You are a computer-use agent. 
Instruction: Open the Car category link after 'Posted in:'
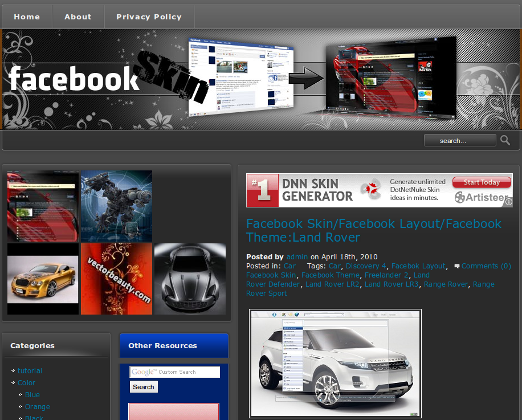tap(289, 266)
